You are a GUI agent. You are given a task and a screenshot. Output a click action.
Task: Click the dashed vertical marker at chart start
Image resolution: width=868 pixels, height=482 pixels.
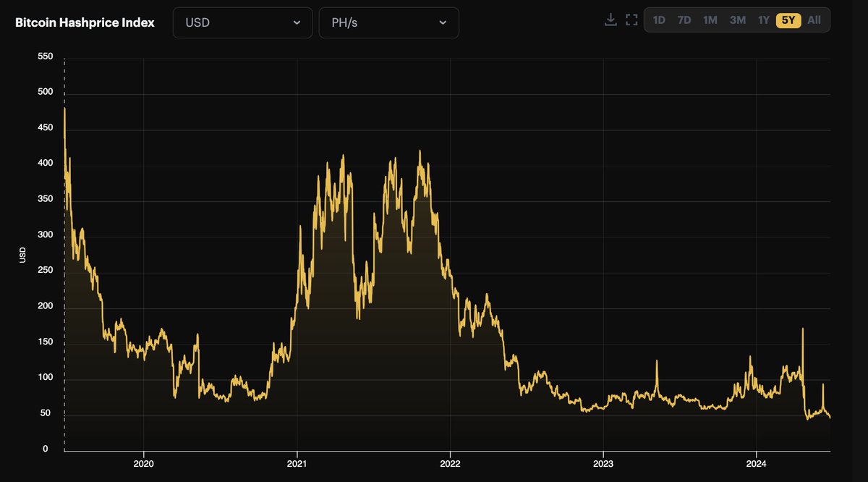coord(64,253)
